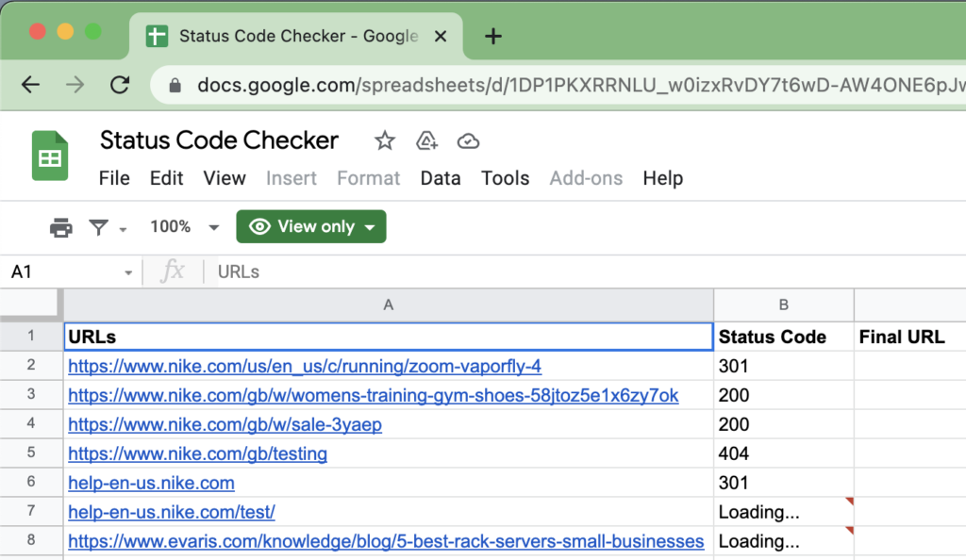
Task: Open the View only mode dropdown
Action: (311, 226)
